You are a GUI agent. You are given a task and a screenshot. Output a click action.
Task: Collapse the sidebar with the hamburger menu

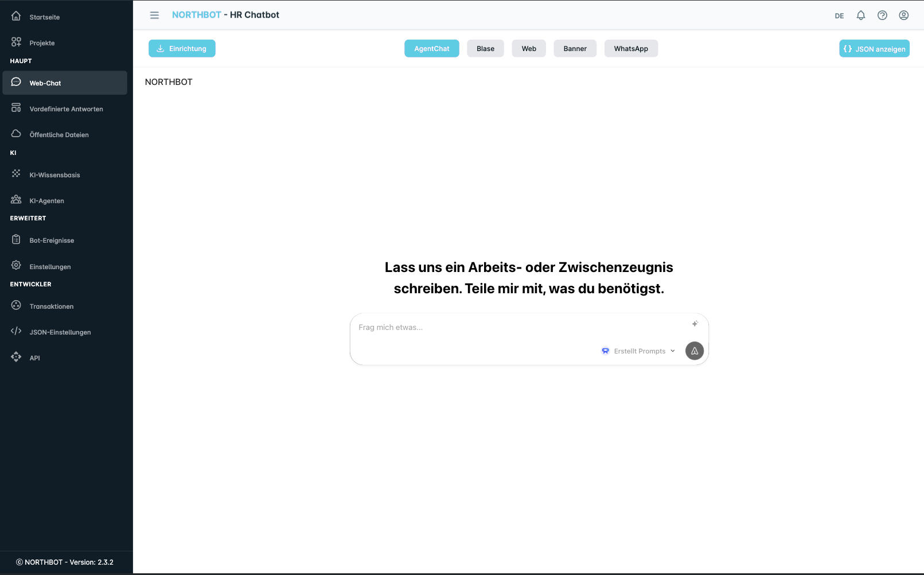click(x=154, y=15)
